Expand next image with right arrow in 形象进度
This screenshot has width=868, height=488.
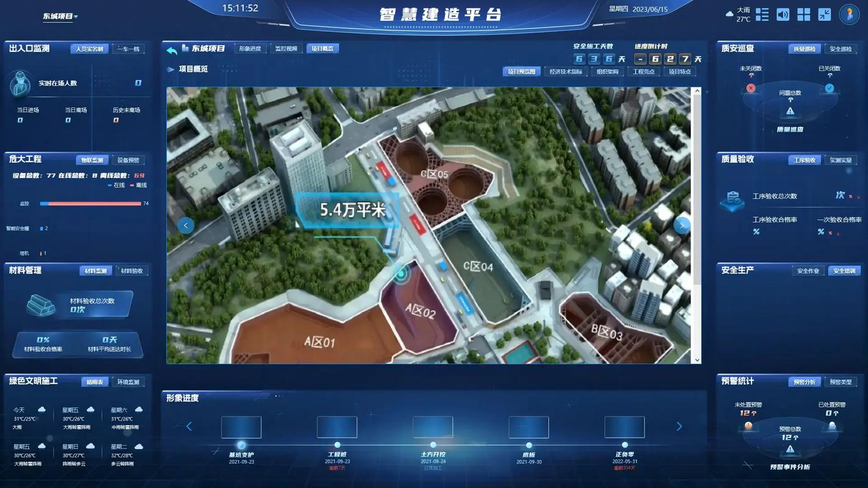coord(679,426)
